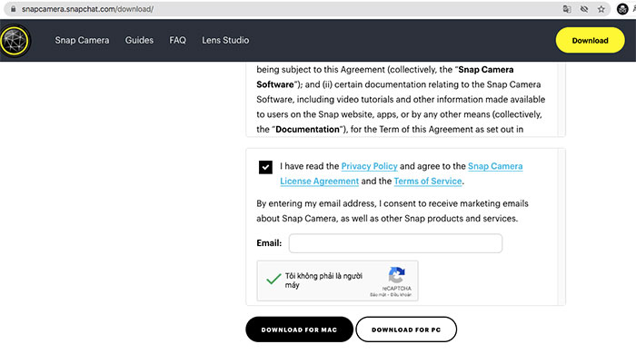Screen dimensions: 636x364
Task: Open Lens Studio from the navigation bar
Action: 225,40
